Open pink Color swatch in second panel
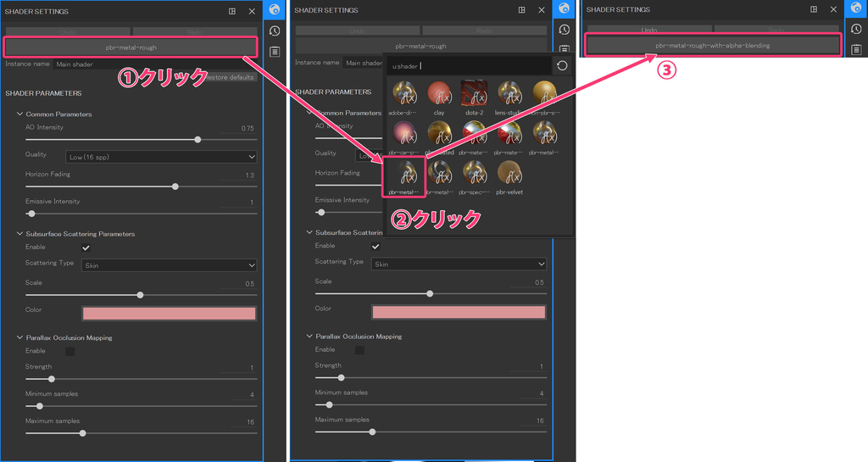 point(459,313)
